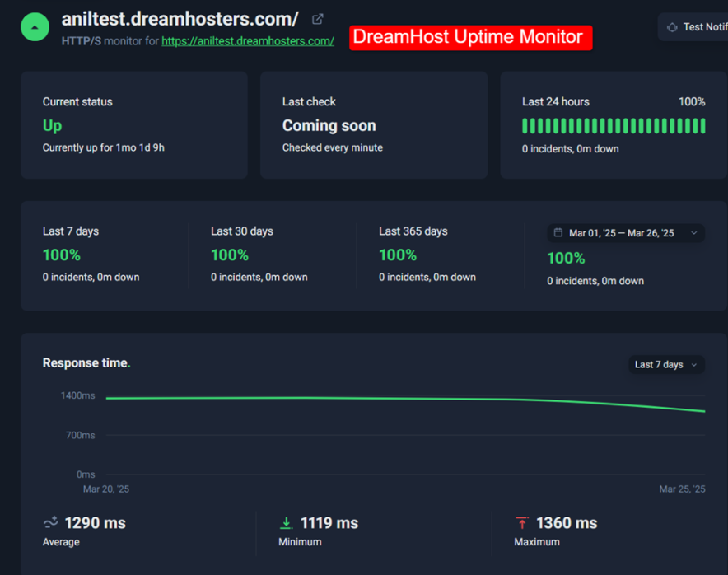The width and height of the screenshot is (728, 575).
Task: Click the 'Coming soon' last check value
Action: (329, 125)
